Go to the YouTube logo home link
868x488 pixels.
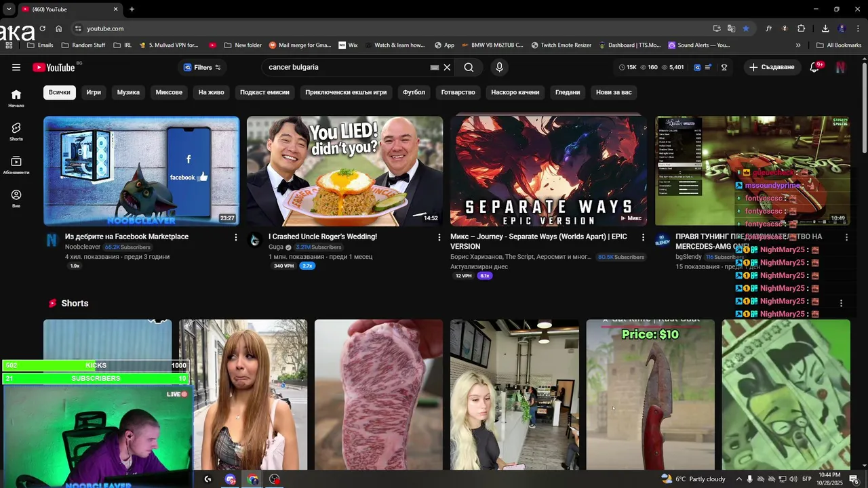pyautogui.click(x=54, y=67)
